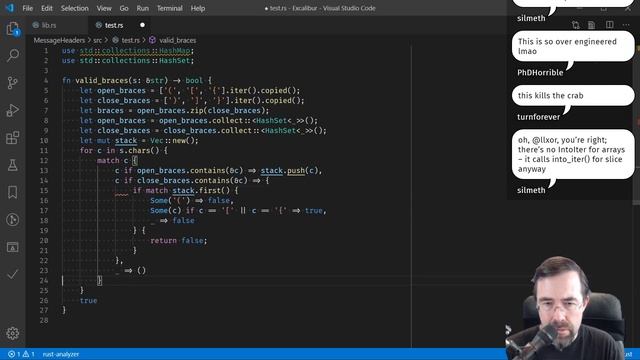Click the 'this kills the crab' chat bubble
Image resolution: width=640 pixels, height=360 pixels.
[573, 96]
